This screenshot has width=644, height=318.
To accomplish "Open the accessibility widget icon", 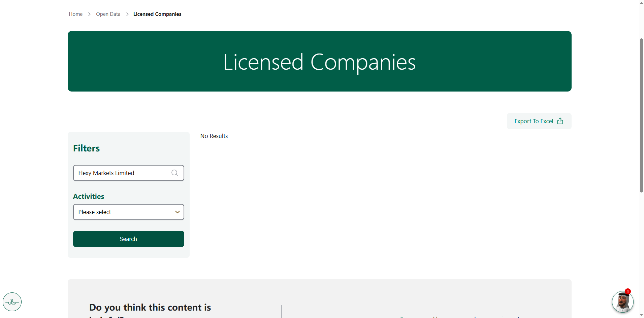I will (12, 302).
